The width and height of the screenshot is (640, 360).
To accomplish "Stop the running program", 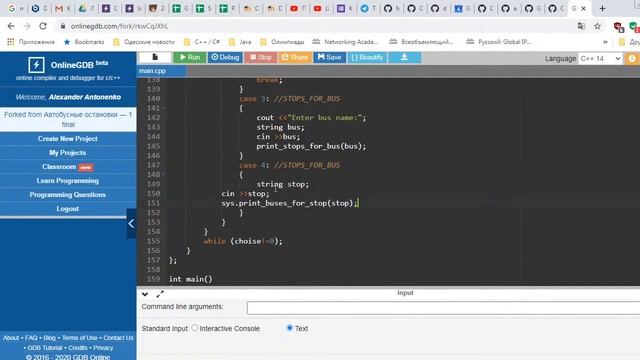I will (261, 57).
